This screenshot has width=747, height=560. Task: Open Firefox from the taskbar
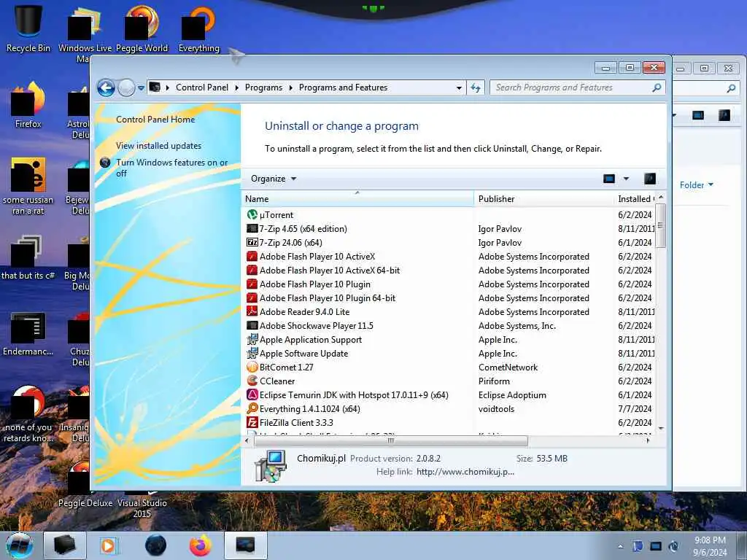(201, 545)
